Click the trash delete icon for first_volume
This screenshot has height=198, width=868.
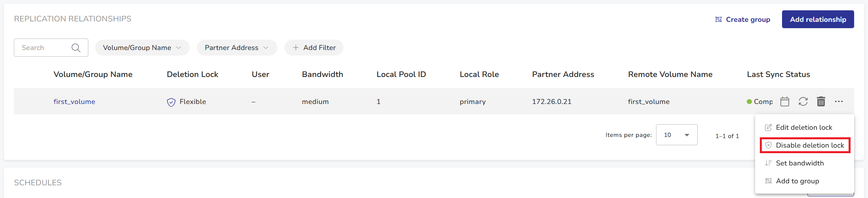pos(821,102)
